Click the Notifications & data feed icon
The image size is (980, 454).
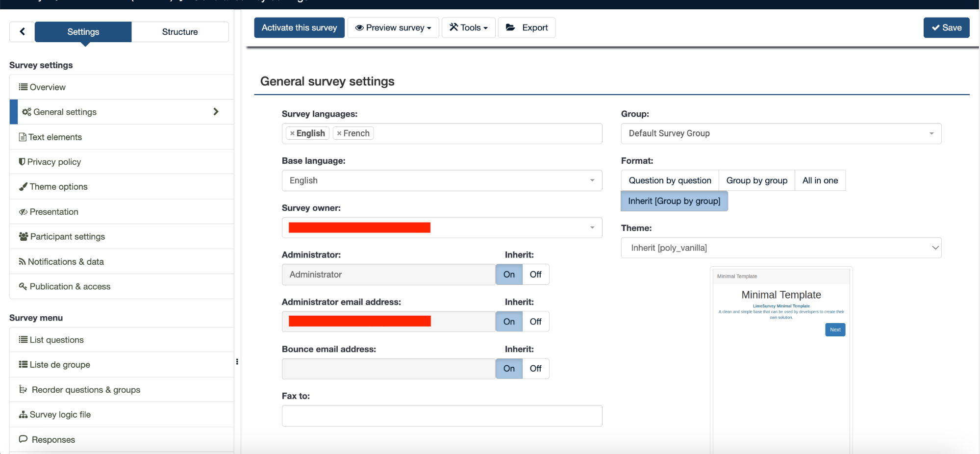point(22,262)
